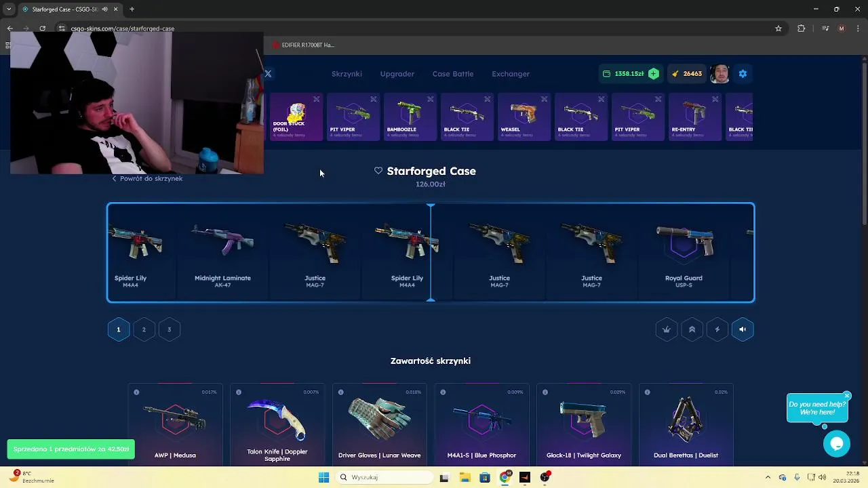The image size is (868, 488).
Task: Open Driver Gloves Lunar Weave card
Action: 379,425
